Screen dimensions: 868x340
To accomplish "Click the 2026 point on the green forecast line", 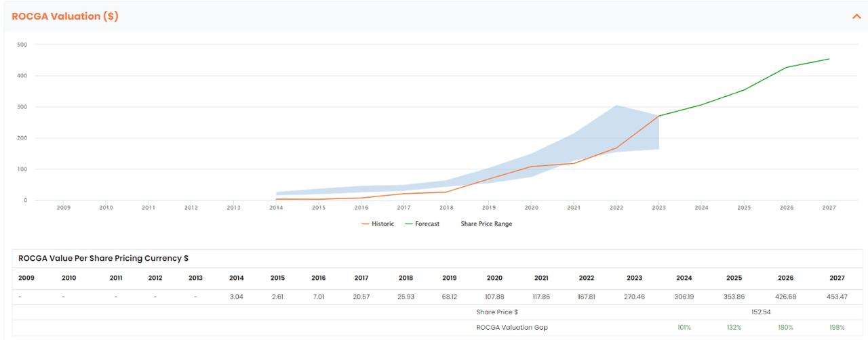I will [787, 67].
